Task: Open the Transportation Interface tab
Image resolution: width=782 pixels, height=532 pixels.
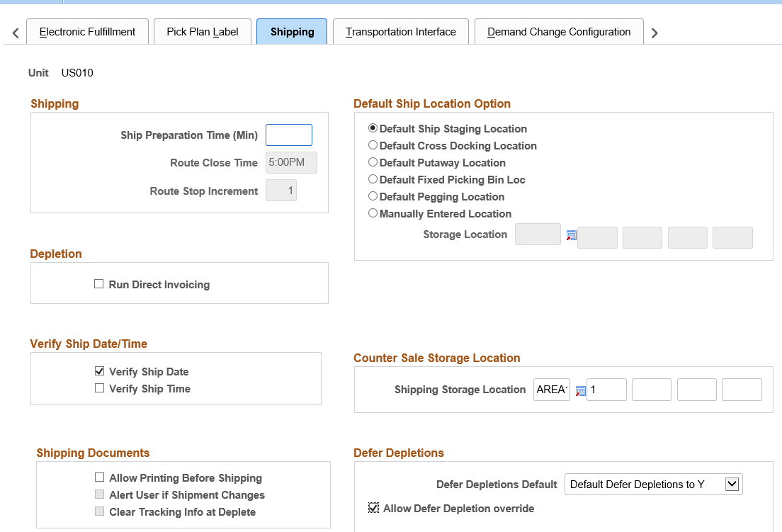Action: point(400,32)
